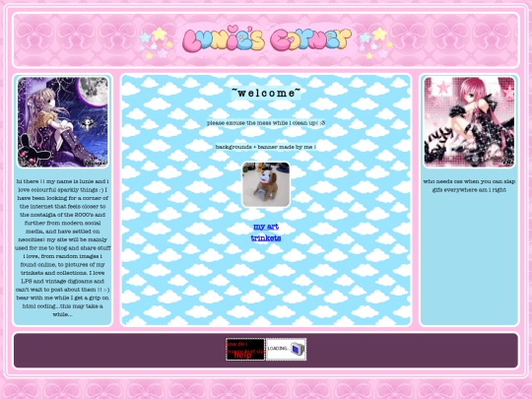Open the "my art" link
Viewport: 532px width, 399px height.
pyautogui.click(x=266, y=227)
